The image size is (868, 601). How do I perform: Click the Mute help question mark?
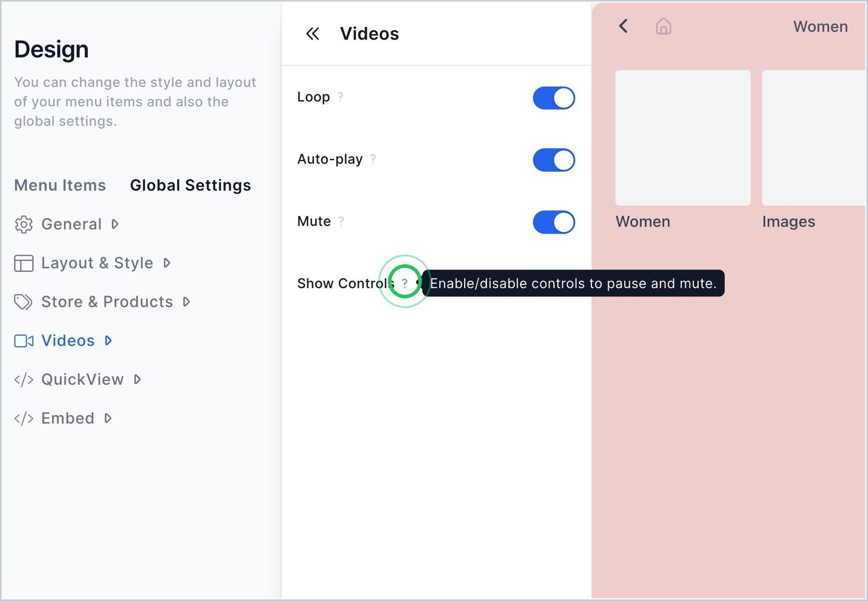point(341,221)
